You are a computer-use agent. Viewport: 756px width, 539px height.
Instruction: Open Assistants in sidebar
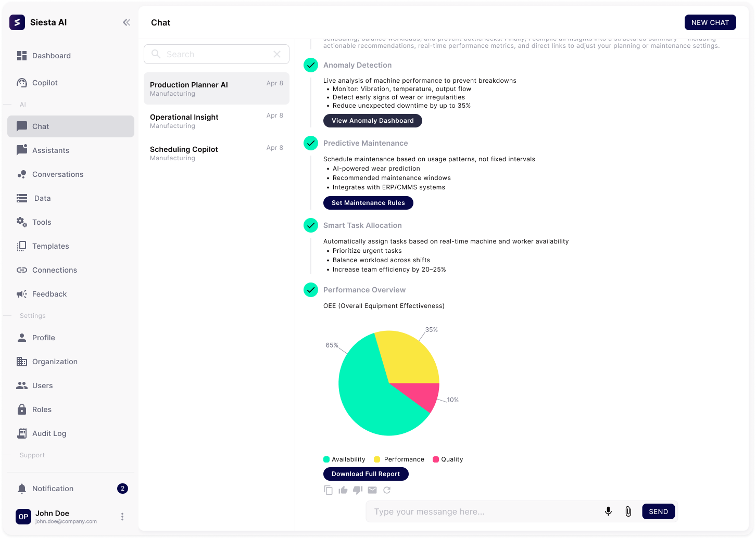click(51, 150)
